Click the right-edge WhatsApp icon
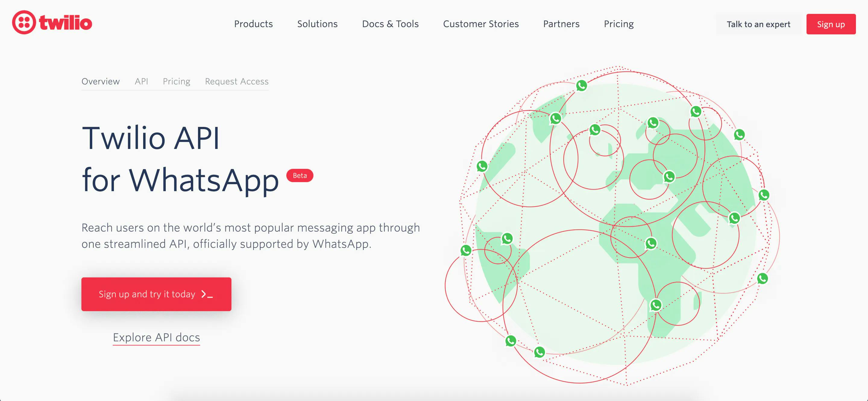 pyautogui.click(x=765, y=198)
